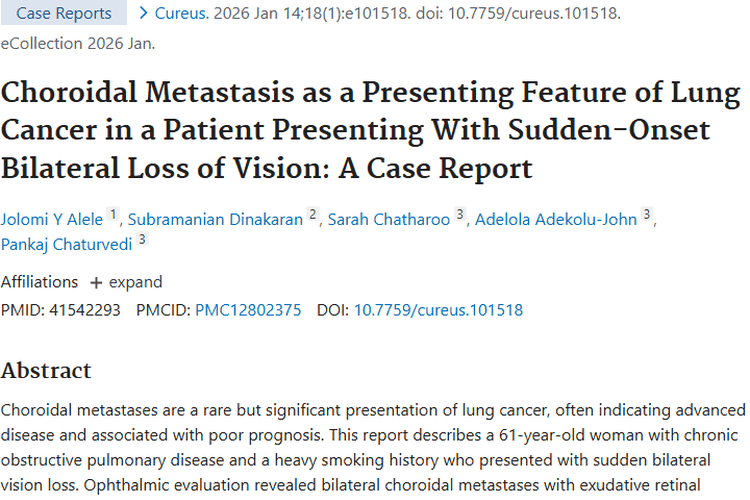Click affiliation superscript 3 after Adekolu-John

point(647,214)
